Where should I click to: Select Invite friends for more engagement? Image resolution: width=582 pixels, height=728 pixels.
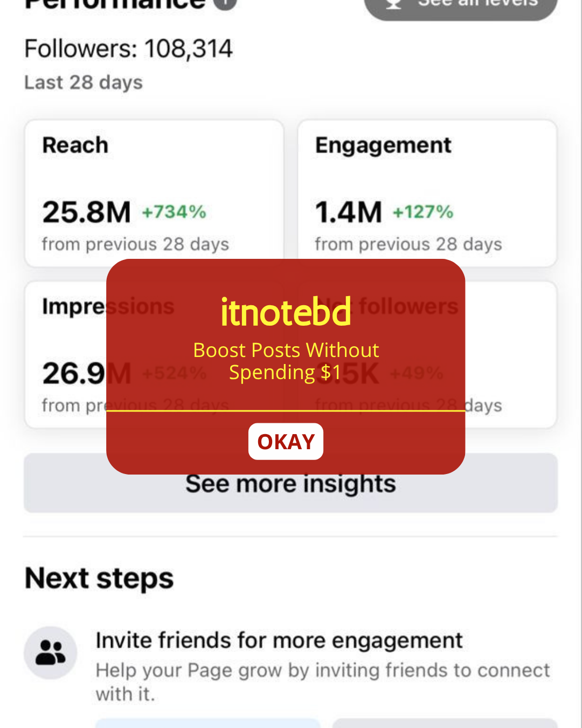point(279,641)
